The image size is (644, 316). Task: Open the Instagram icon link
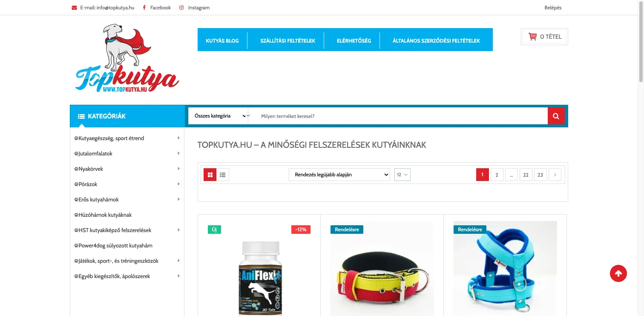point(181,8)
